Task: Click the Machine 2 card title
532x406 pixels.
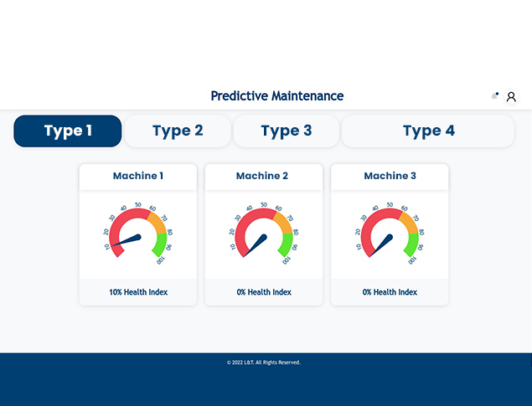Action: coord(263,176)
